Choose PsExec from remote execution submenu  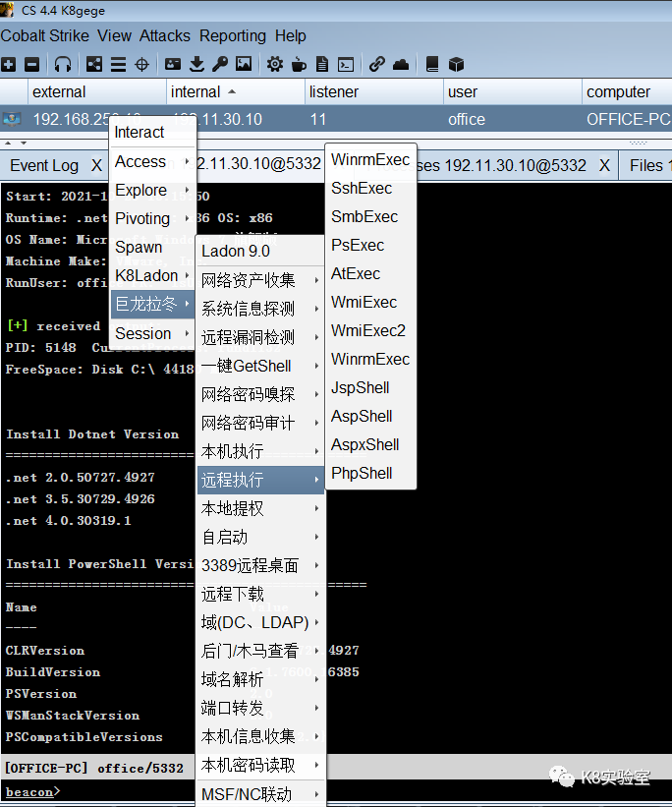[370, 246]
